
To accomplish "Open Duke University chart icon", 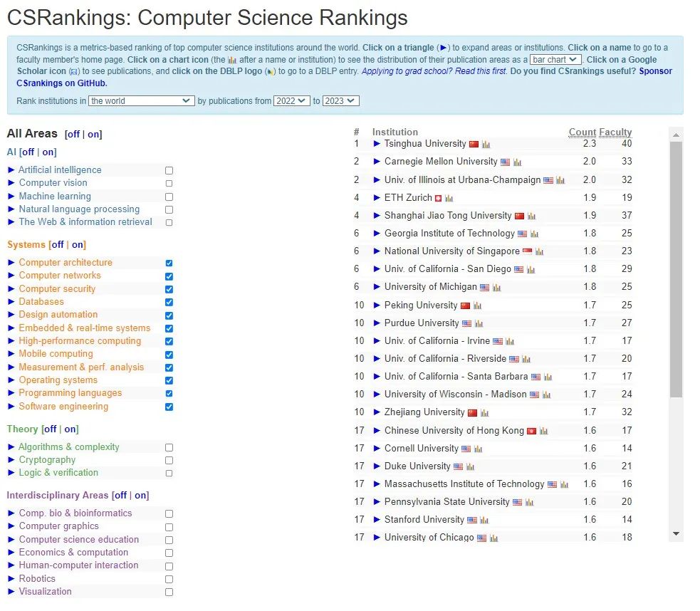I will coord(471,467).
